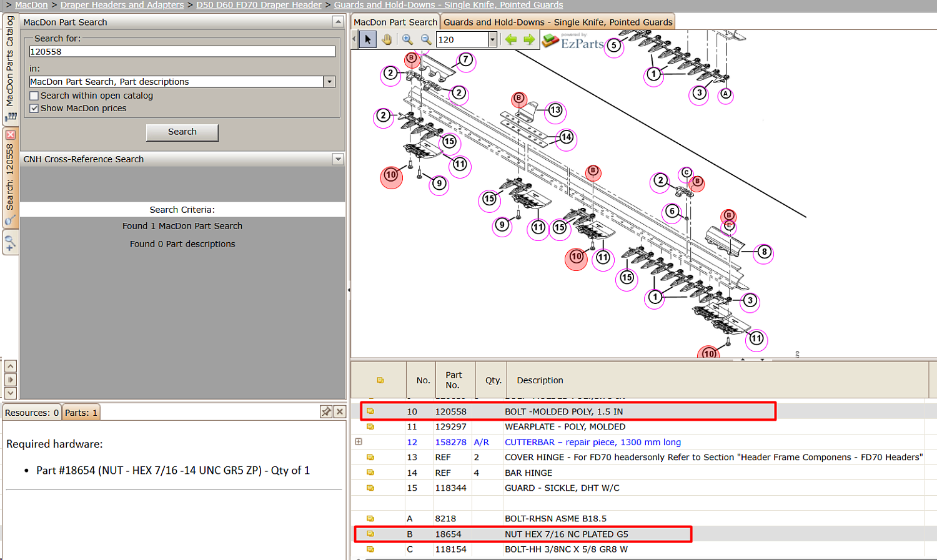Image resolution: width=937 pixels, height=560 pixels.
Task: Select BOLT -MOLDED POLY, 1.5 IN description
Action: 564,411
